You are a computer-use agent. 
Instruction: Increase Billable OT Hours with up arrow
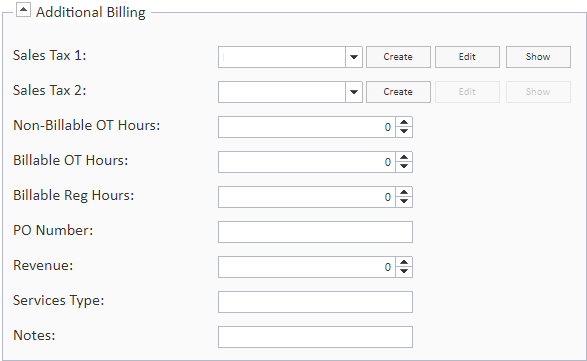click(x=404, y=157)
